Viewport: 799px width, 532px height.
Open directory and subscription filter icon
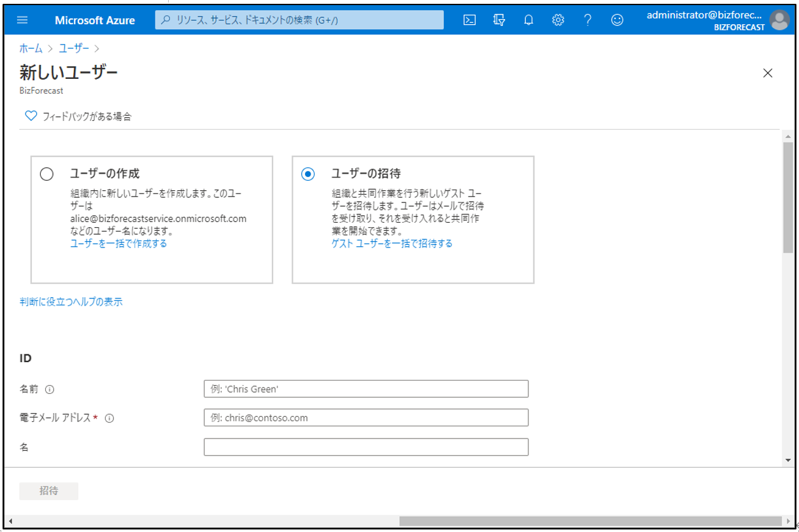click(x=499, y=20)
